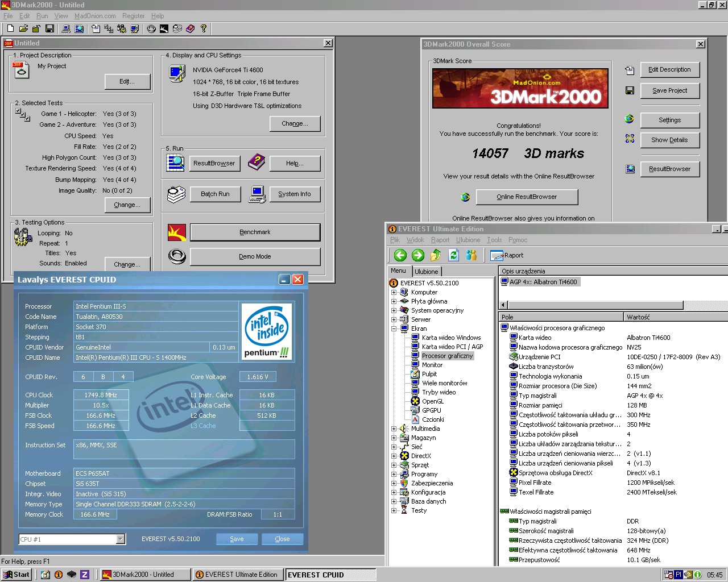
Task: Click the purple help book icon beside Help button
Action: tap(257, 163)
